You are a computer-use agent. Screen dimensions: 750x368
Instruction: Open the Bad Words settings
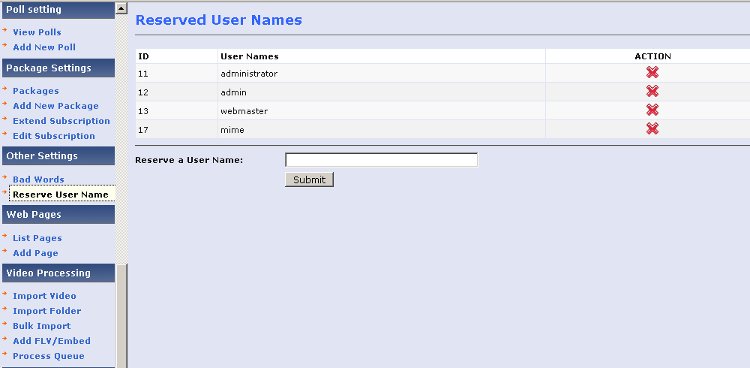(38, 179)
